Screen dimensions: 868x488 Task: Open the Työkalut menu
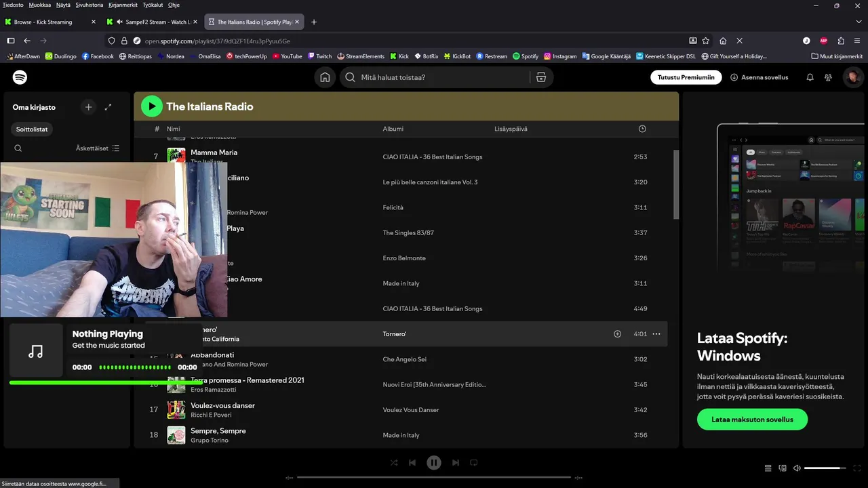click(x=153, y=5)
